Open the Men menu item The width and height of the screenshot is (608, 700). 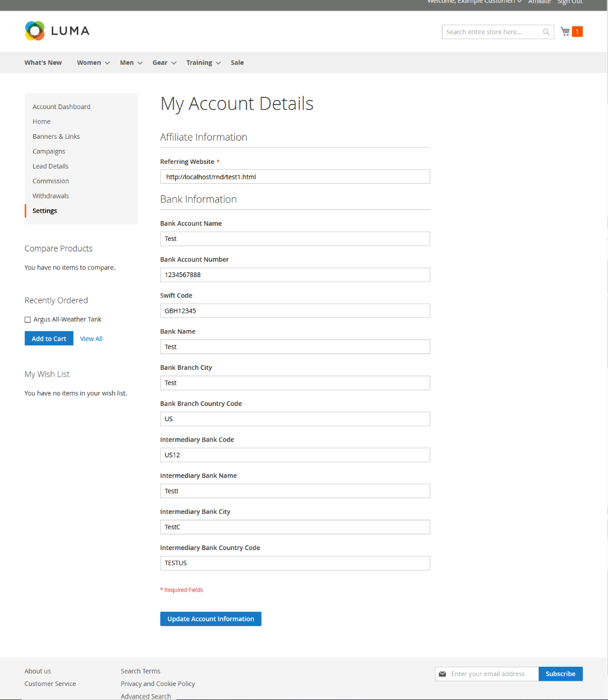click(x=126, y=62)
